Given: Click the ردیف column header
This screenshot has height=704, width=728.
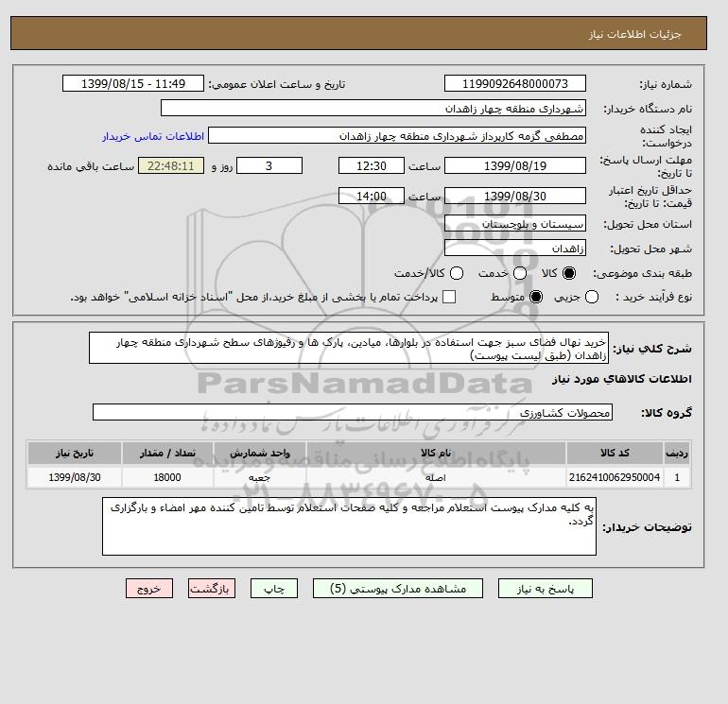Looking at the screenshot, I should click(677, 453).
